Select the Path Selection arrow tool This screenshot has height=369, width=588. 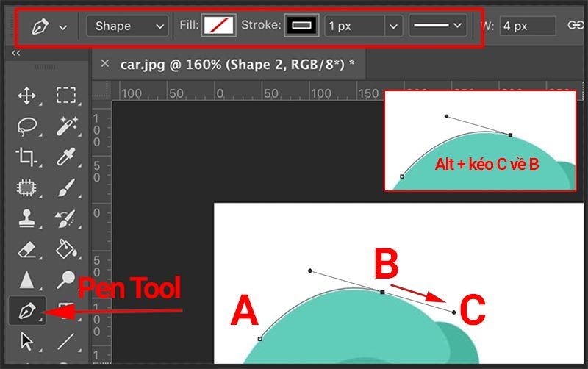(x=26, y=341)
